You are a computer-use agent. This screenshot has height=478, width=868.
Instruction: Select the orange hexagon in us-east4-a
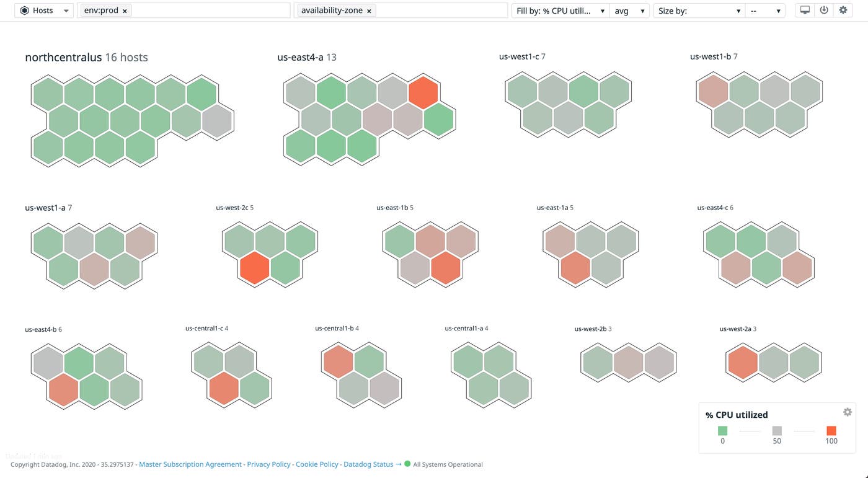[x=424, y=92]
